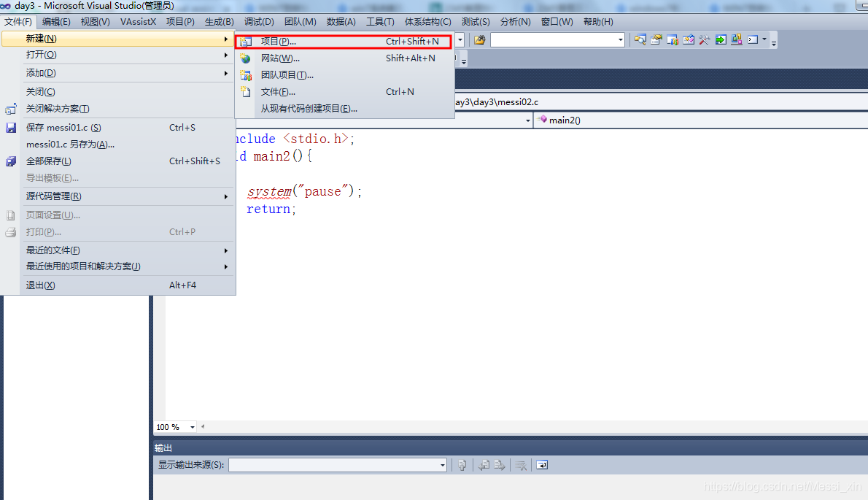868x500 pixels.
Task: Choose 文件(F)... from the New submenu
Action: coord(344,92)
